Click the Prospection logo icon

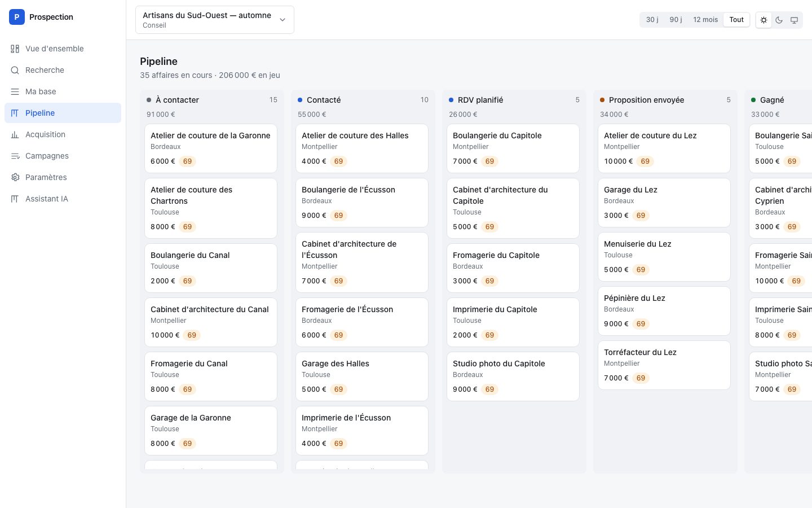point(17,17)
